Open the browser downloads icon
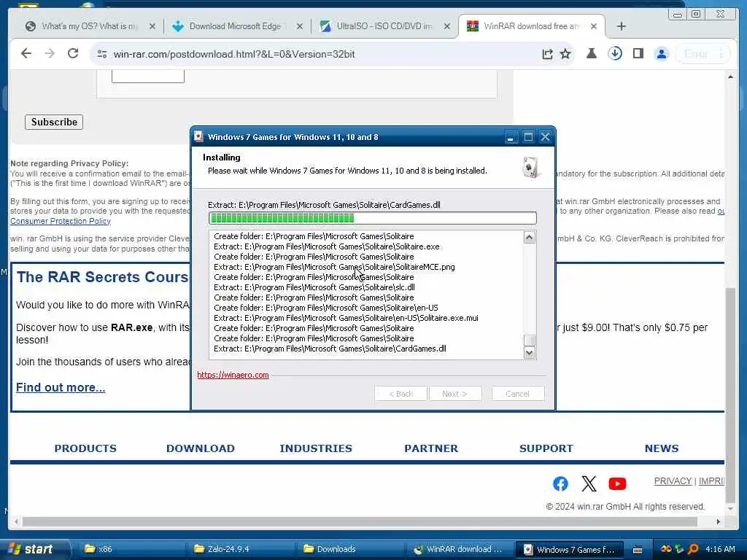This screenshot has width=747, height=560. (x=615, y=53)
